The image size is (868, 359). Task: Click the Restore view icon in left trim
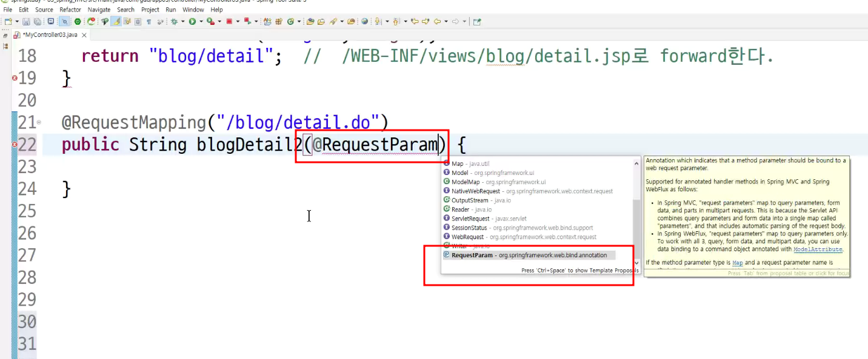[x=5, y=36]
